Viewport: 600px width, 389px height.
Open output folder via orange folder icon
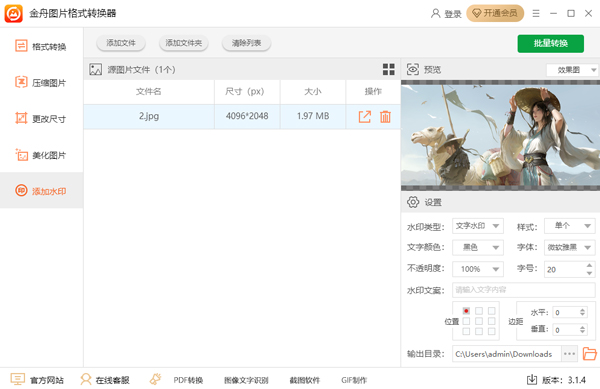click(x=589, y=353)
